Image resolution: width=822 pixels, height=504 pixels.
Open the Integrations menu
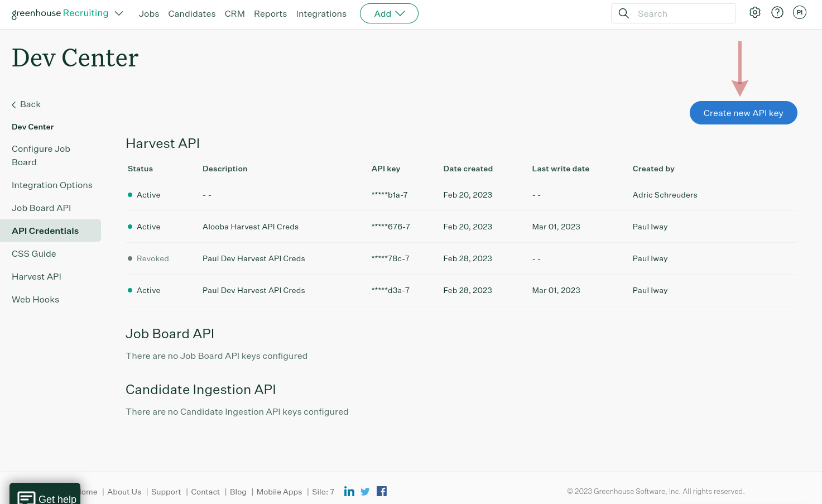click(x=321, y=13)
